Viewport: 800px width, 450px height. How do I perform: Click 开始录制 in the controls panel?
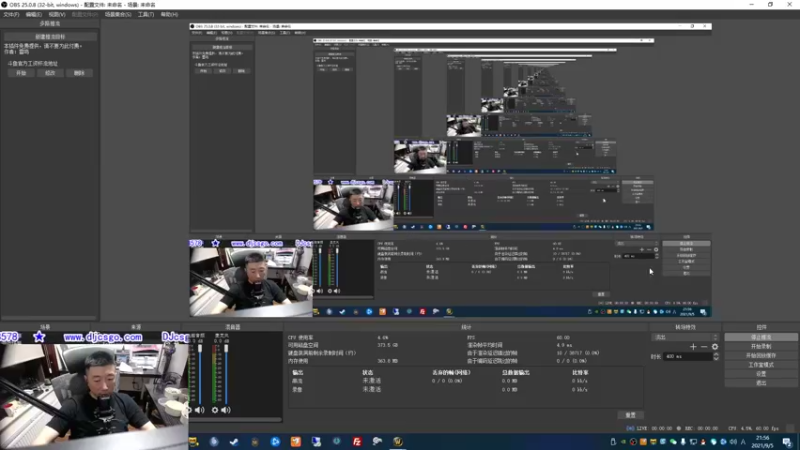[x=761, y=346]
